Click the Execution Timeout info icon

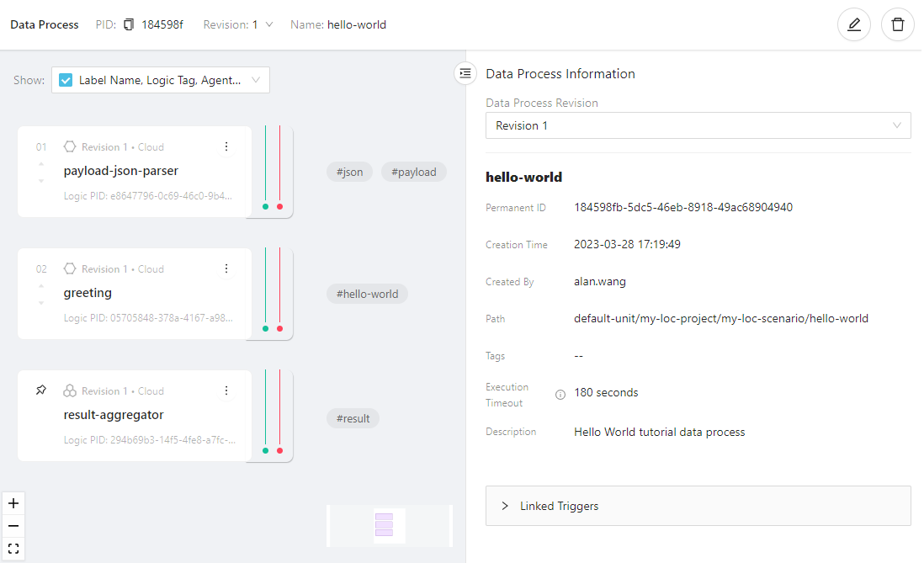point(560,394)
